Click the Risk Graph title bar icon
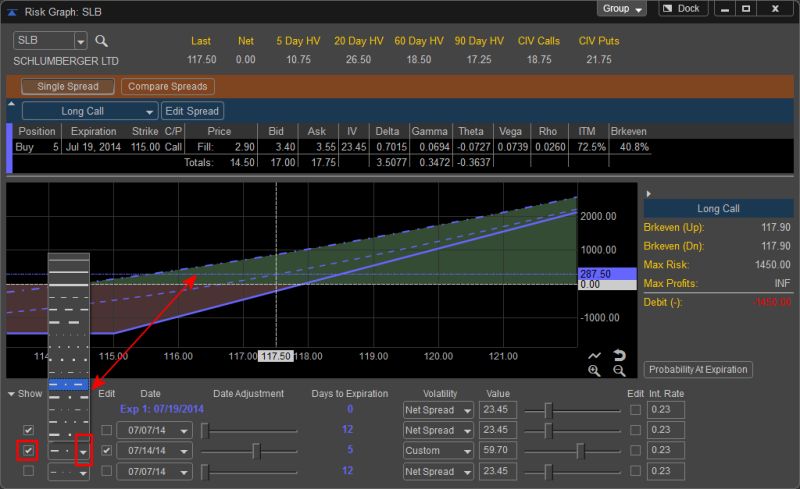The image size is (800, 489). click(x=12, y=12)
